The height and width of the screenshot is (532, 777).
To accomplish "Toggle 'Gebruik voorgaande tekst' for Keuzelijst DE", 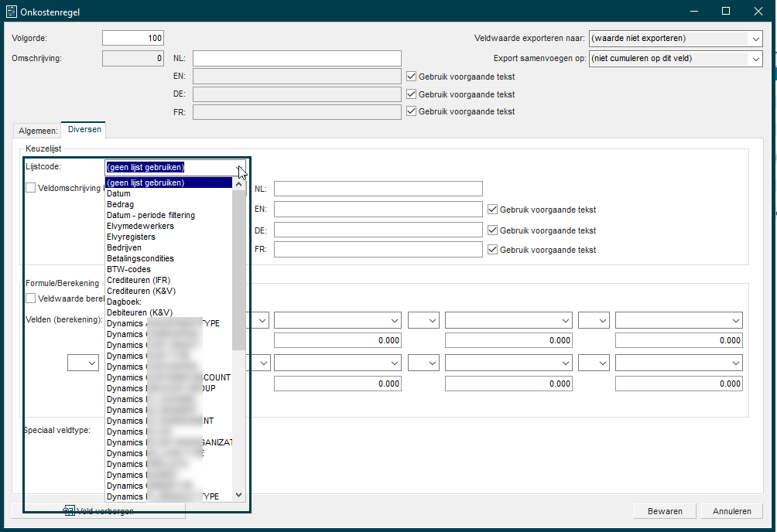I will click(492, 230).
